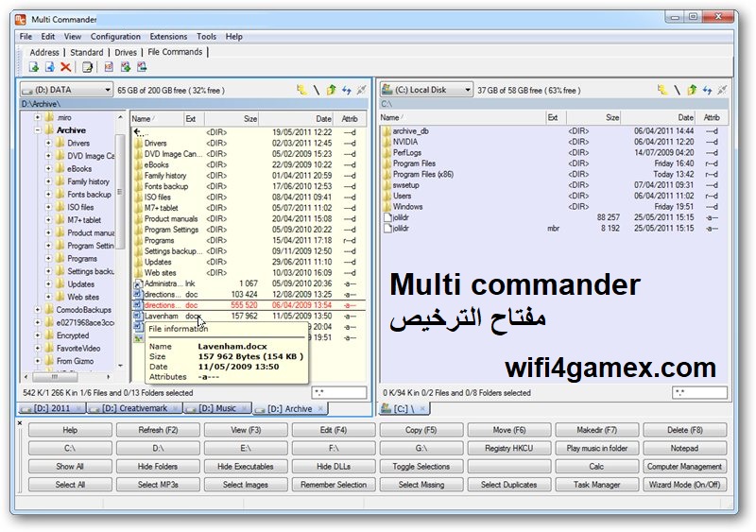The image size is (756, 532).
Task: Open the (C:) Local Disk drive dropdown
Action: coord(426,90)
